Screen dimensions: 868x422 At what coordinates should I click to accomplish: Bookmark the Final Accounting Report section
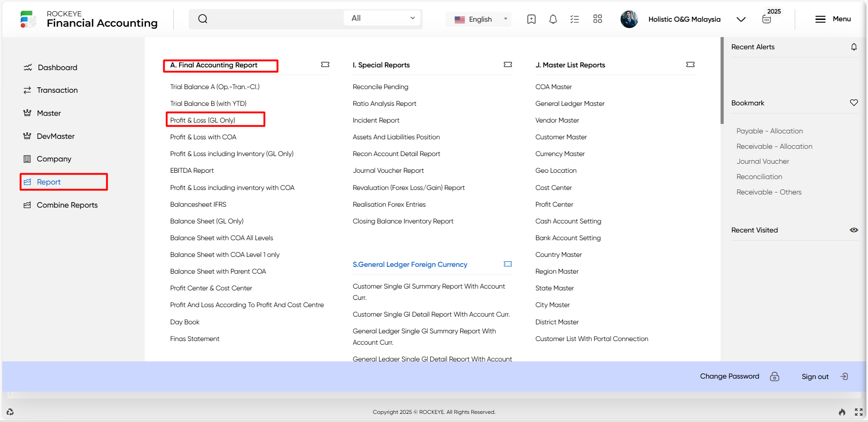coord(325,65)
